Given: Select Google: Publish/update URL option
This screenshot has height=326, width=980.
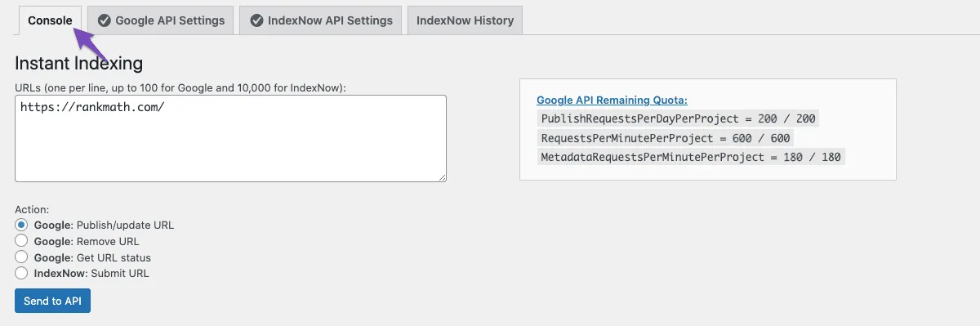Looking at the screenshot, I should pyautogui.click(x=22, y=225).
